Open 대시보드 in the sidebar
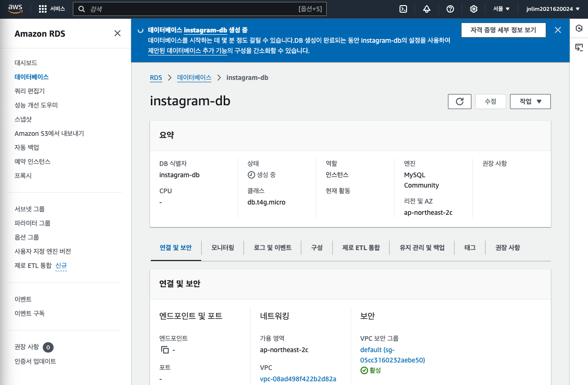The image size is (588, 385). pos(26,63)
